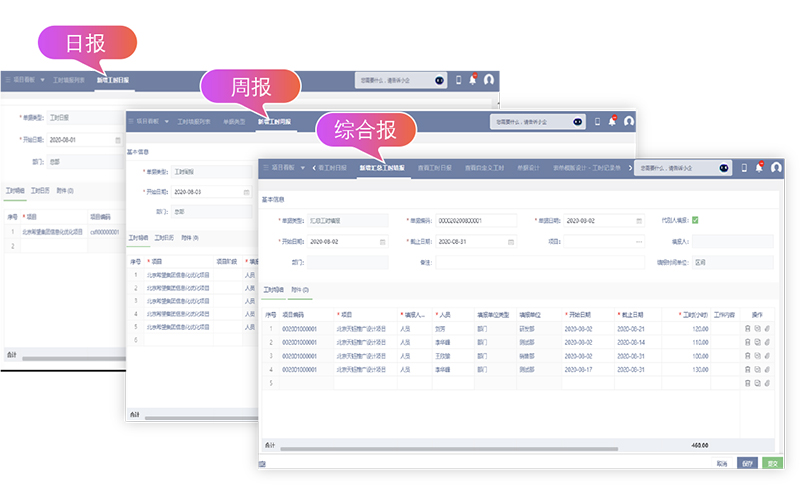The image size is (800, 485).
Task: Click paperclip attachment icon in row 刘芳
Action: coord(767,329)
